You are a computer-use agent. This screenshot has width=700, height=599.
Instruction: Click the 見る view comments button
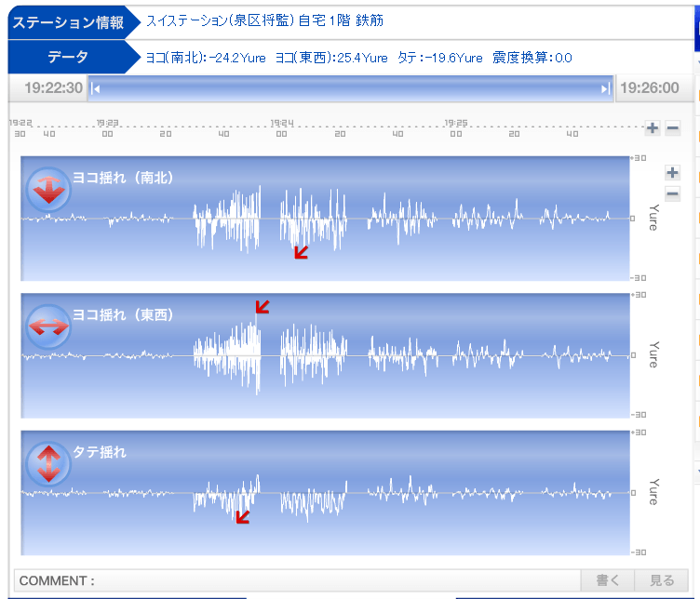pos(662,580)
